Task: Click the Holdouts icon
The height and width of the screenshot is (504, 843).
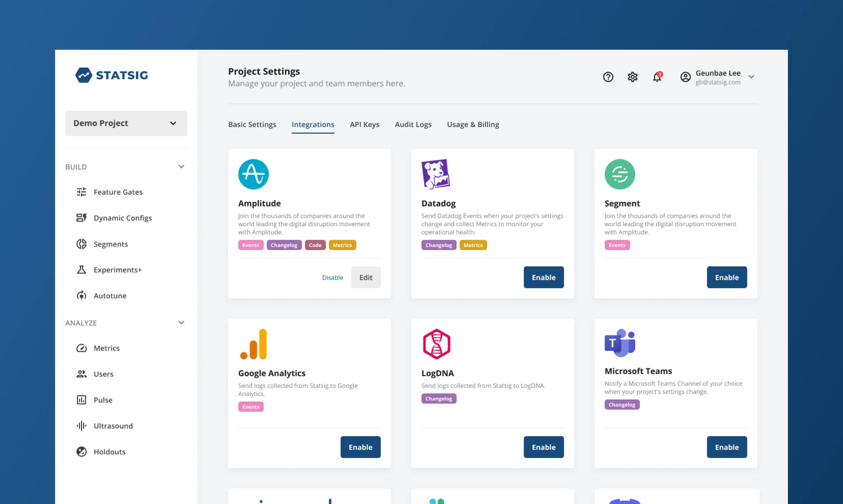Action: click(x=81, y=451)
